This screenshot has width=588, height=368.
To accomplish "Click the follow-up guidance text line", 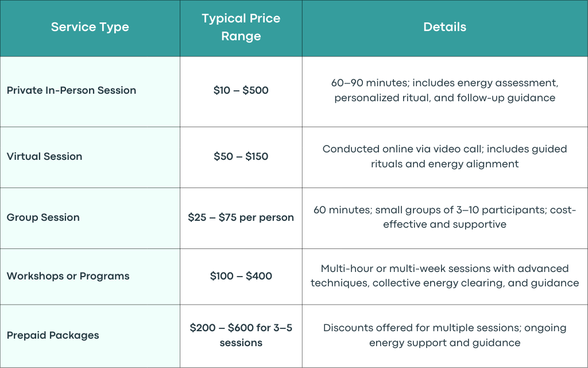I will coord(445,98).
